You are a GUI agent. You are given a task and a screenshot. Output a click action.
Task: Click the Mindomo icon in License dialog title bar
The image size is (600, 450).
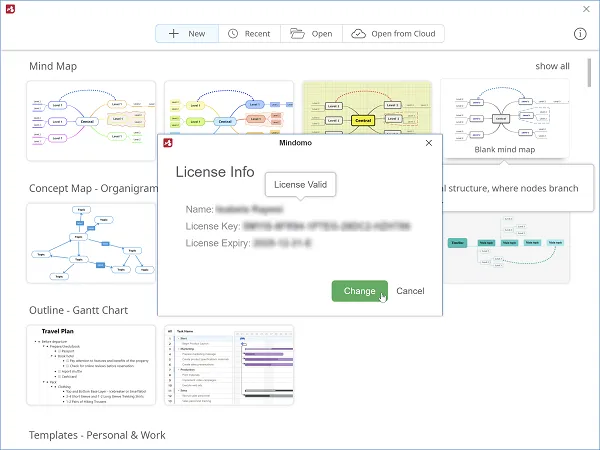pyautogui.click(x=171, y=143)
